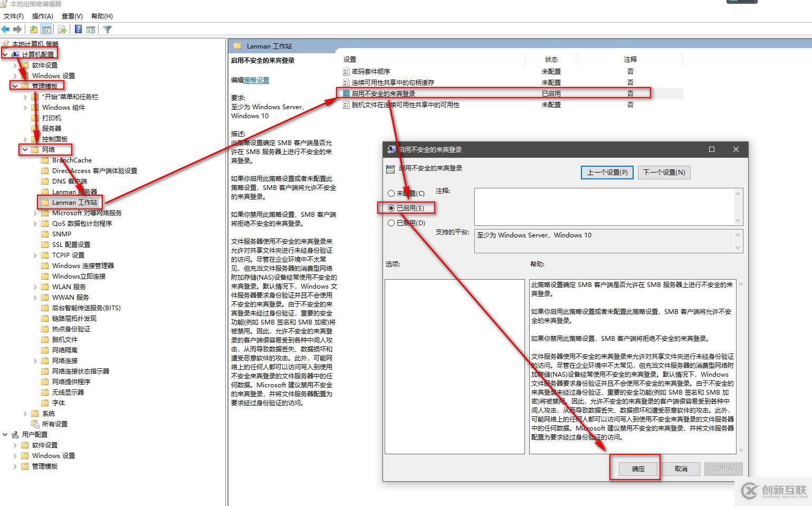Click the Filter funnel toolbar icon
This screenshot has height=506, width=812.
click(x=108, y=30)
